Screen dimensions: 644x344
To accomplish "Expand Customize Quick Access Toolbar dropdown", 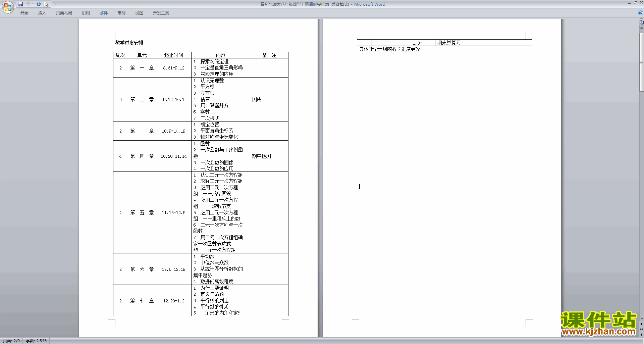I will click(56, 4).
